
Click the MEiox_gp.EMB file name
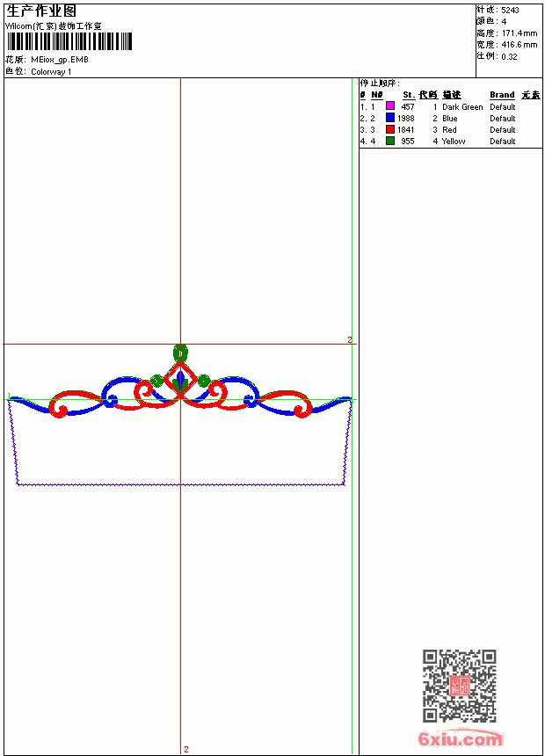point(59,60)
